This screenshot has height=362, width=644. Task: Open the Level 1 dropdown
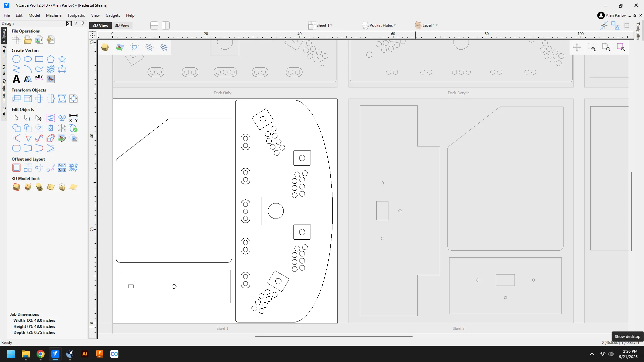pyautogui.click(x=426, y=25)
